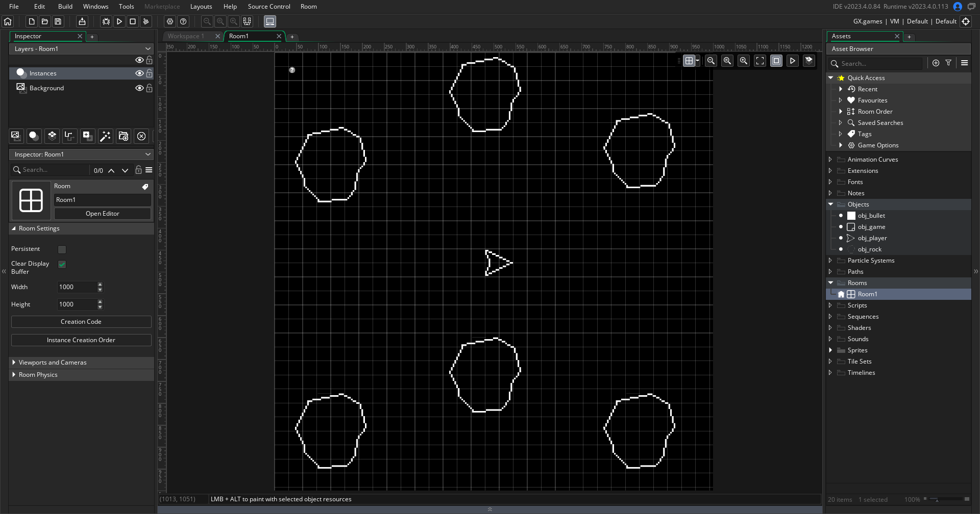Add a new Instance layer
This screenshot has width=980, height=514.
[x=33, y=136]
